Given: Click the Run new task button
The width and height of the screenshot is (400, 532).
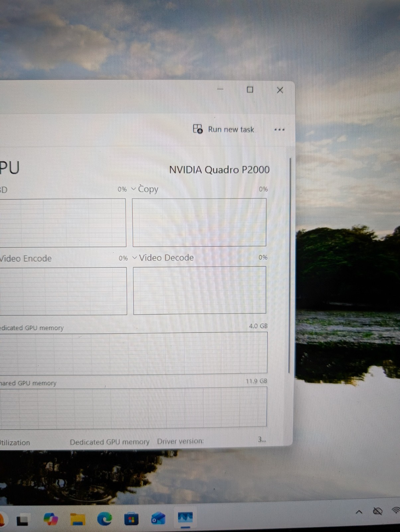Looking at the screenshot, I should click(224, 129).
